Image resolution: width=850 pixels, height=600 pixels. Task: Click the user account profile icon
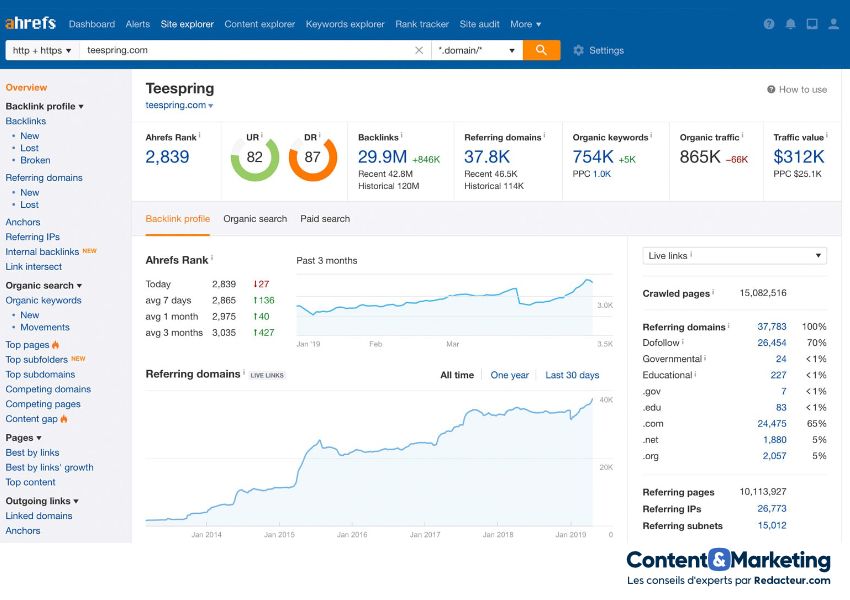pos(833,24)
